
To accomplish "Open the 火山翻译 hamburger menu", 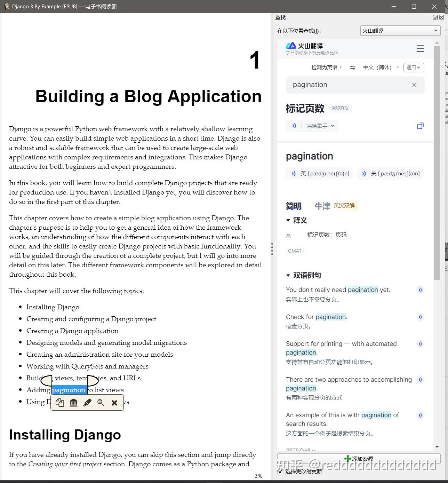I will click(420, 48).
